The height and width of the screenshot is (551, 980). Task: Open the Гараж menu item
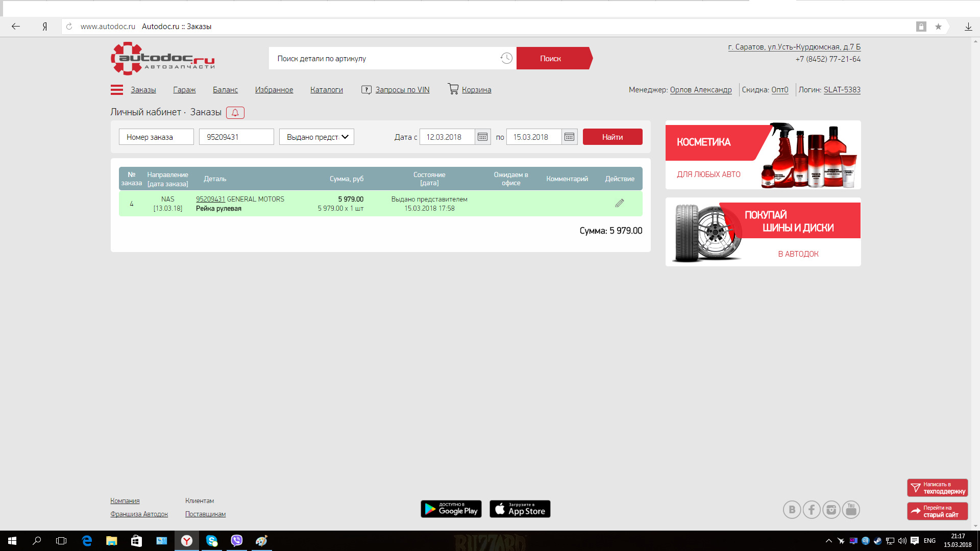tap(184, 90)
